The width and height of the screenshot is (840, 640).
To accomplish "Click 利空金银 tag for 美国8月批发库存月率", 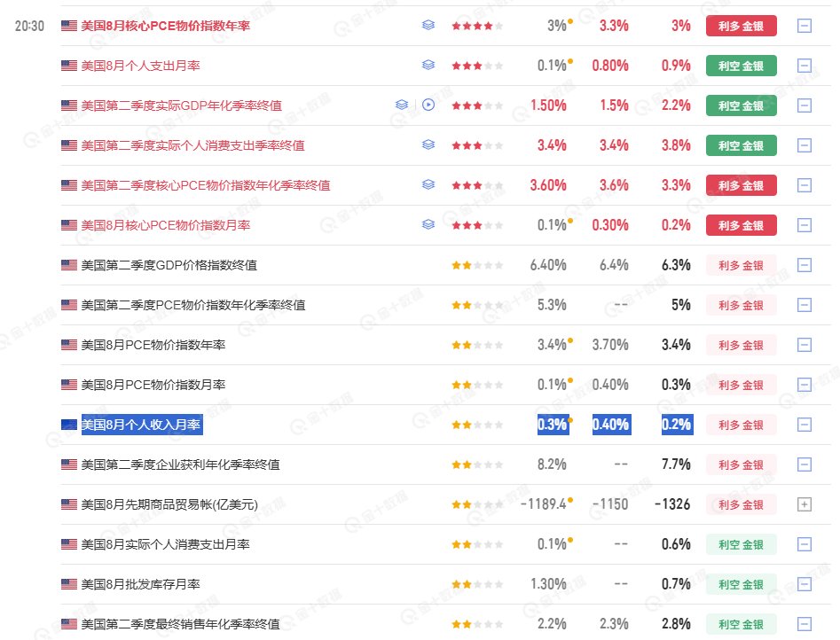I will click(x=741, y=584).
